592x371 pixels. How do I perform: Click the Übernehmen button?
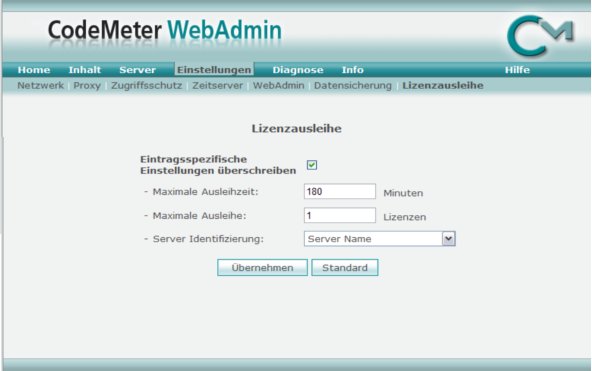(262, 268)
